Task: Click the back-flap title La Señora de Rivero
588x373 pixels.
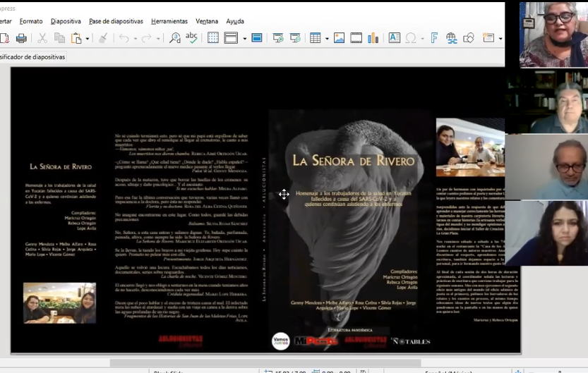Action: (x=61, y=166)
